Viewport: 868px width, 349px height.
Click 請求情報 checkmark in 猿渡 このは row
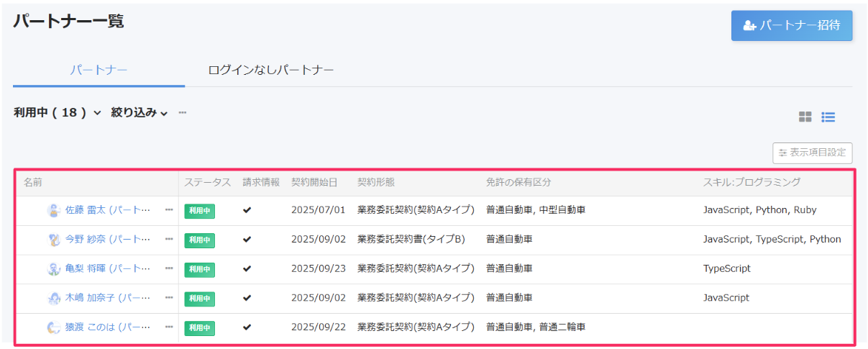point(247,327)
